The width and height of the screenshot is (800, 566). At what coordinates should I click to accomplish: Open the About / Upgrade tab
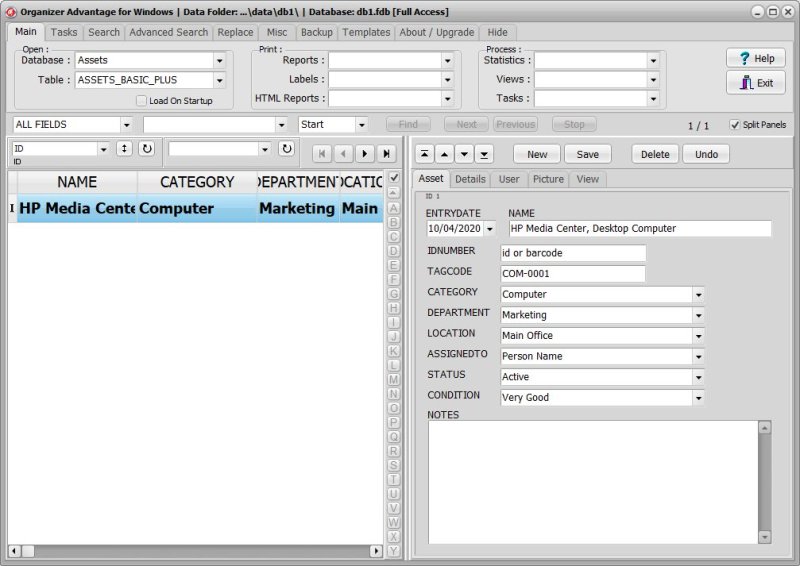point(436,32)
